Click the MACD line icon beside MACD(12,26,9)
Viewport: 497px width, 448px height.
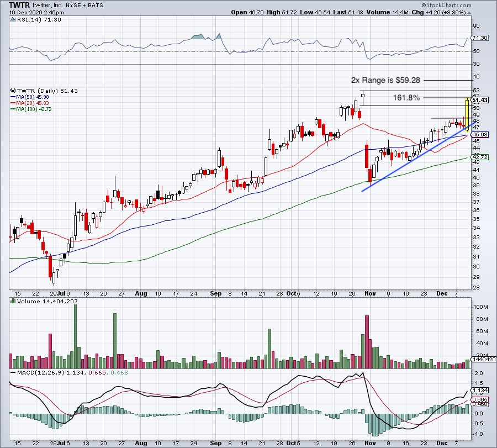(13, 372)
